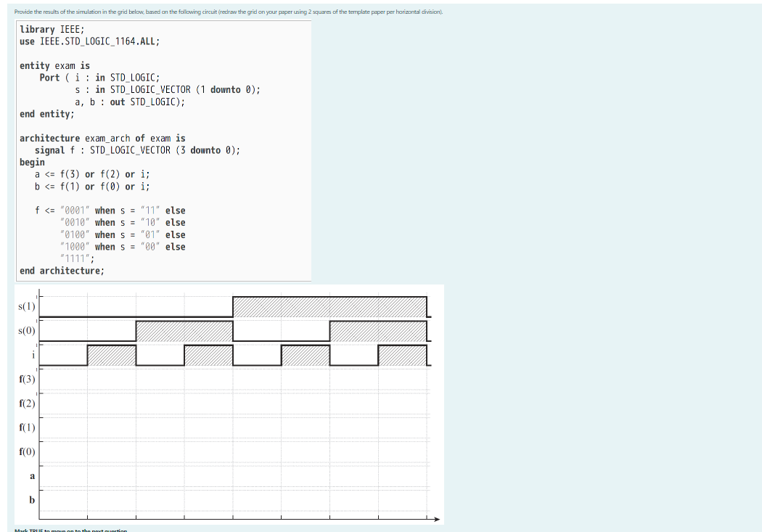
Task: Click the output a row label
Action: pyautogui.click(x=32, y=476)
